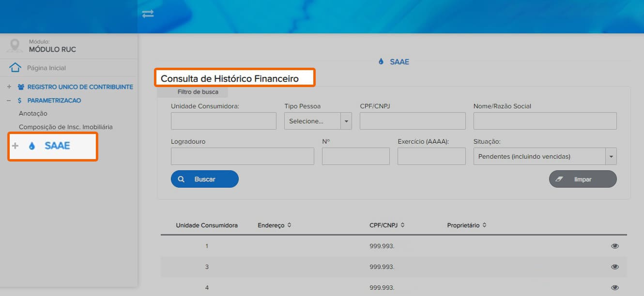Click the water drop icon next to SAAE in sidebar
644x296 pixels.
coord(32,146)
